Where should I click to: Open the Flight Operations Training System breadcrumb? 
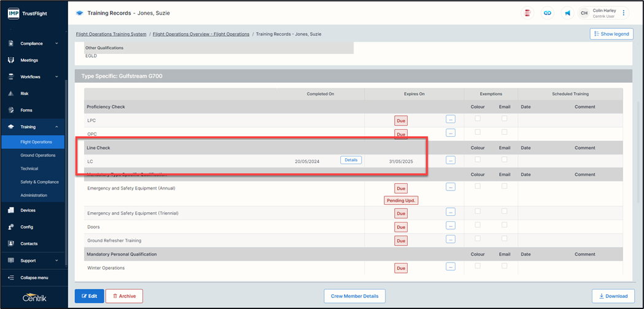tap(111, 34)
